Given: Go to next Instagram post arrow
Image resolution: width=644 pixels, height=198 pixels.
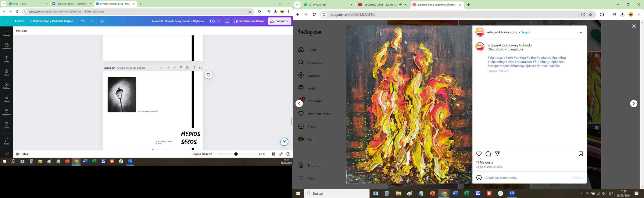Looking at the screenshot, I should point(633,104).
